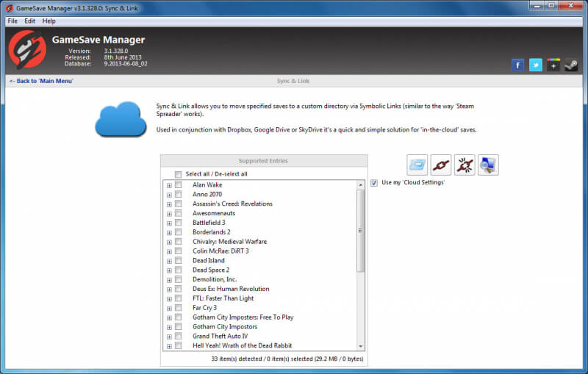Screen dimensions: 588x374
Task: Tick the Borderlands 2 checkbox
Action: tap(179, 232)
